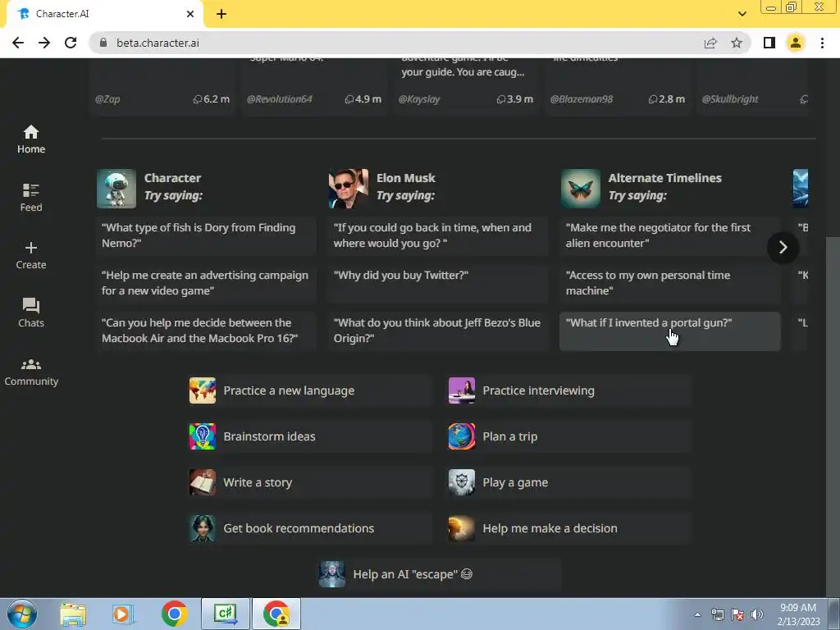This screenshot has width=840, height=630.
Task: Open tab search dropdown chevron
Action: point(742,14)
